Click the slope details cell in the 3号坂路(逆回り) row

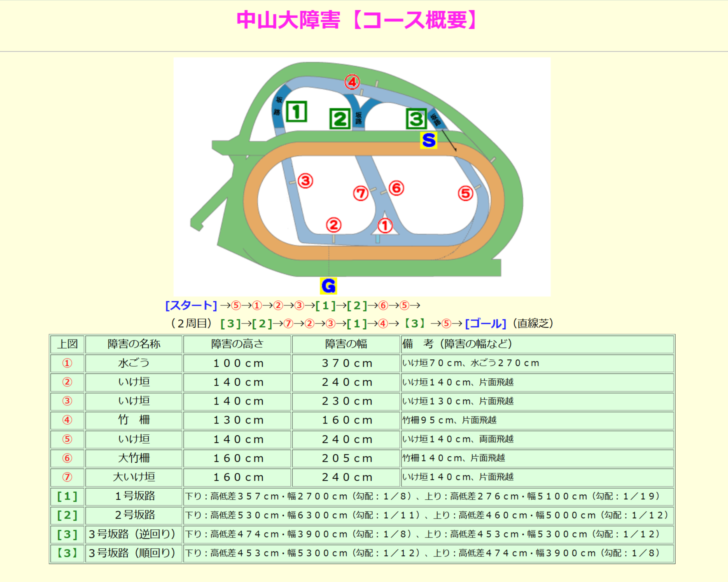click(x=429, y=534)
